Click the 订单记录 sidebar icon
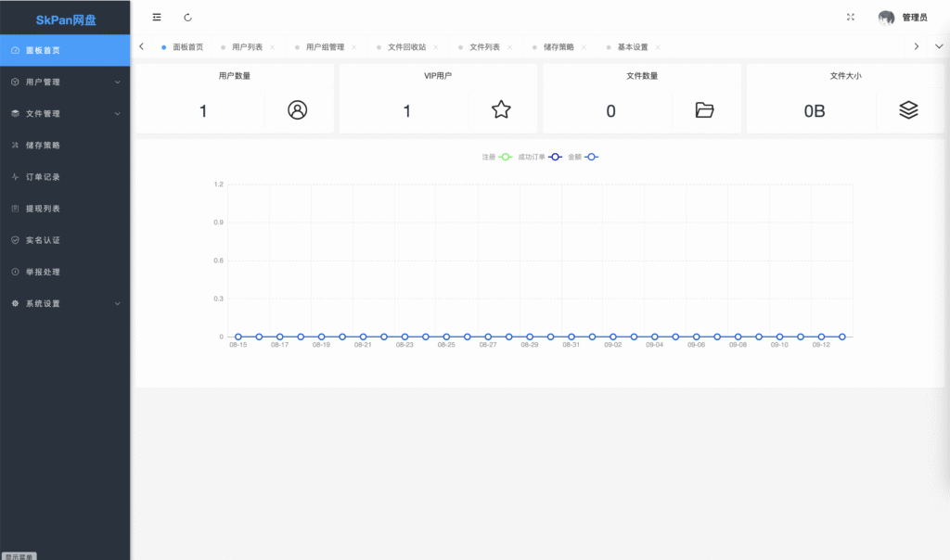 pyautogui.click(x=15, y=177)
